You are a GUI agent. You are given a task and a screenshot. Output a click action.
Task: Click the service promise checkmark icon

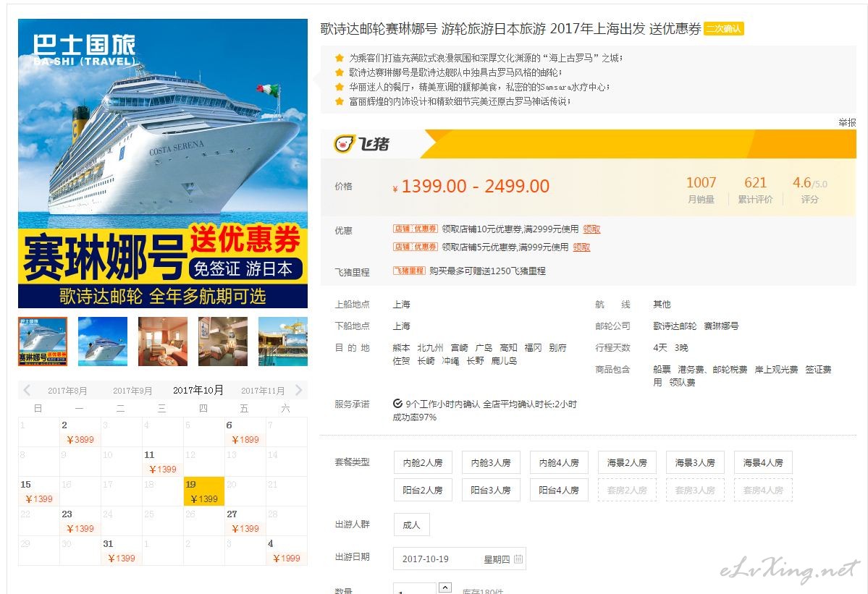tap(397, 404)
